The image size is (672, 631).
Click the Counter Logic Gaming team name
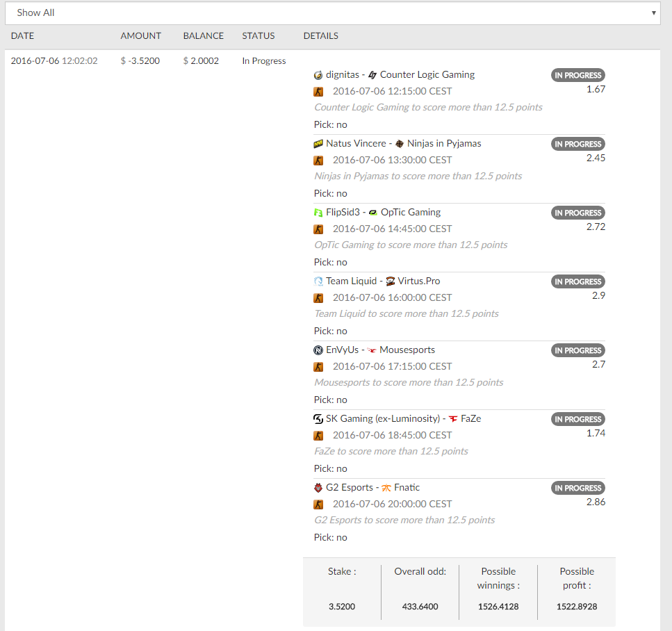point(427,74)
